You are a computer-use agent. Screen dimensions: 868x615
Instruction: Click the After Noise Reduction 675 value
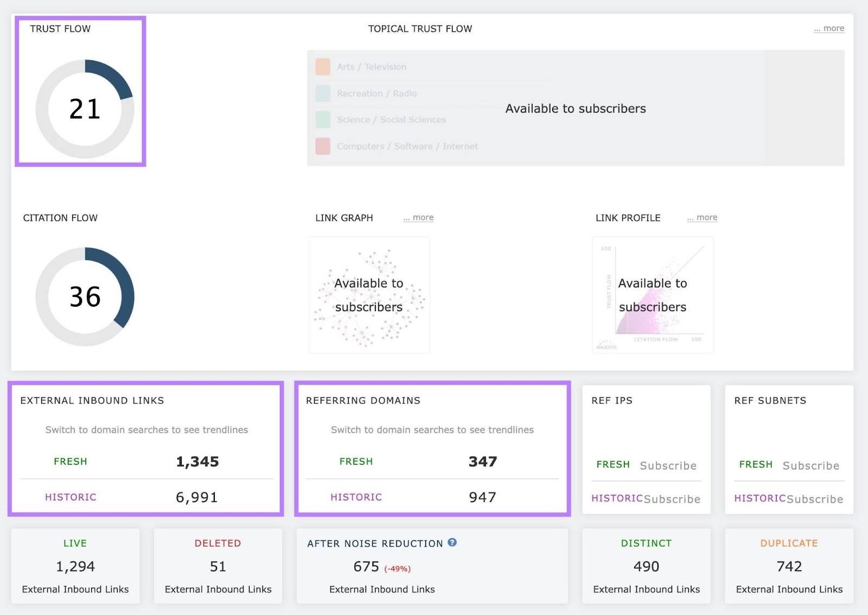[x=366, y=567]
